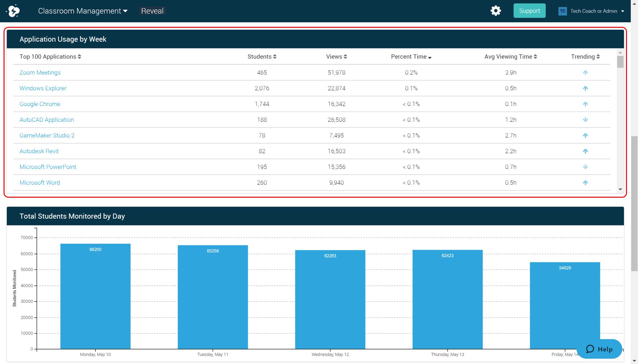Sort table by Students column
The image size is (638, 364).
pos(262,57)
